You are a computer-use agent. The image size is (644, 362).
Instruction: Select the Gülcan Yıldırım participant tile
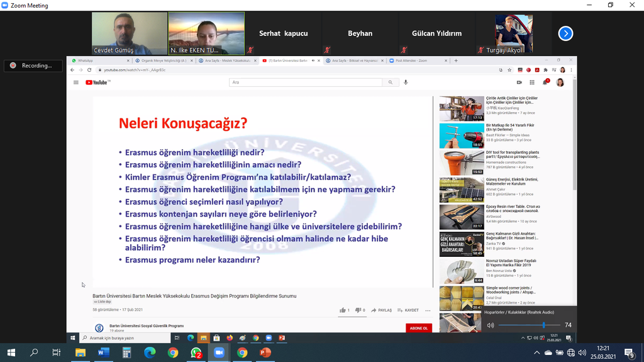point(436,33)
